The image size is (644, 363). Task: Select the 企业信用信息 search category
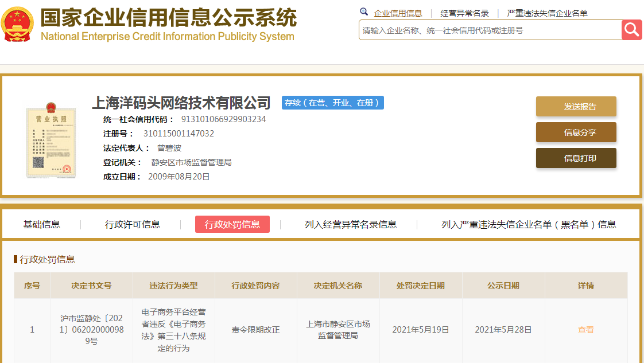(398, 13)
